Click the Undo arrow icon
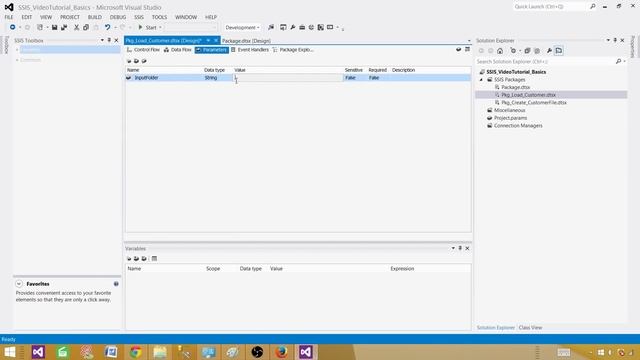 point(107,27)
